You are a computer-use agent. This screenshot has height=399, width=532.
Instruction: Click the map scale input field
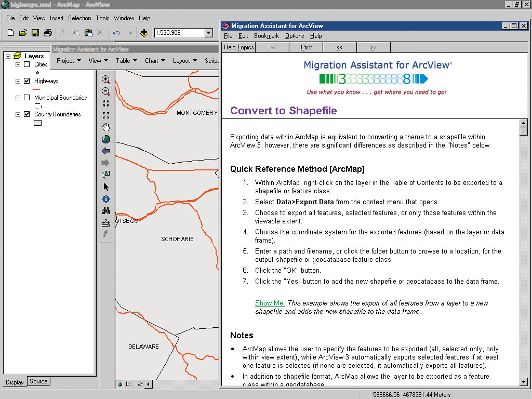179,33
